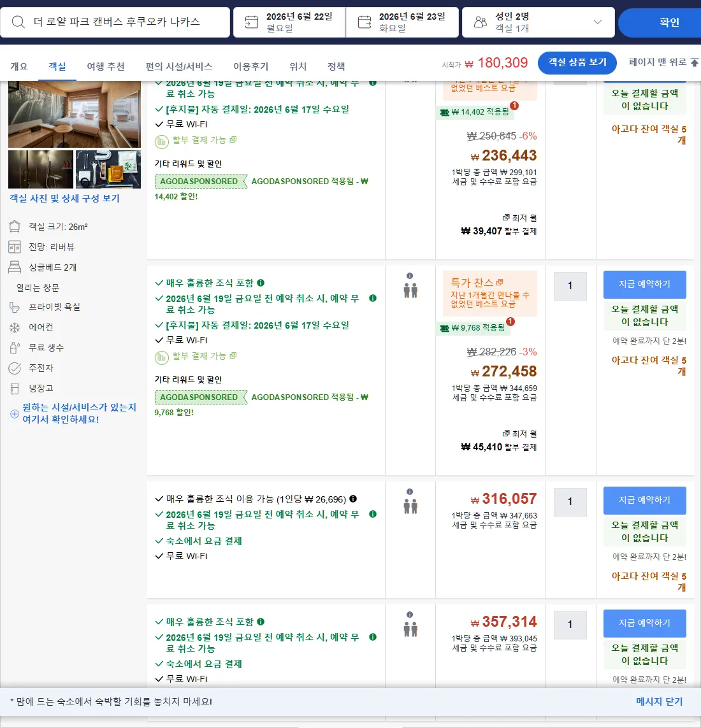Open the 편의 시설/서비스 tab
The width and height of the screenshot is (701, 728).
(179, 66)
